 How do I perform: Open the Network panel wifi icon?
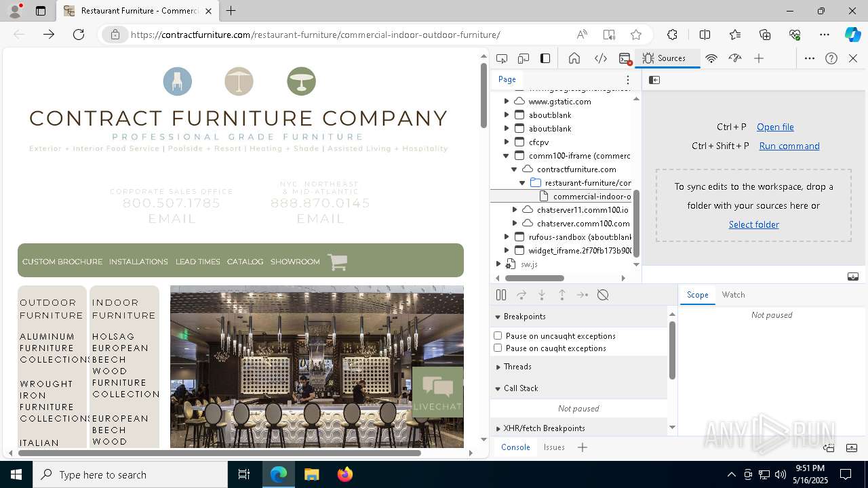(x=711, y=58)
